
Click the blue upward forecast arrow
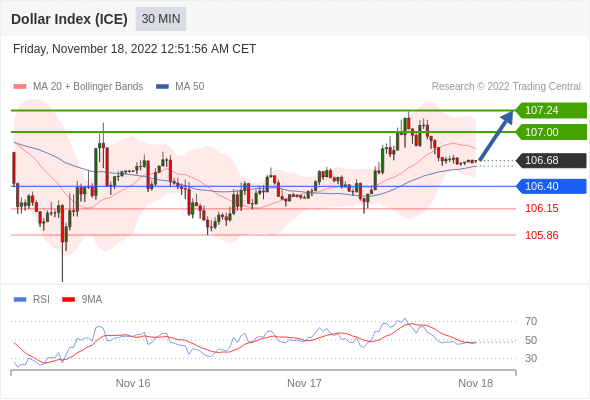tap(496, 135)
